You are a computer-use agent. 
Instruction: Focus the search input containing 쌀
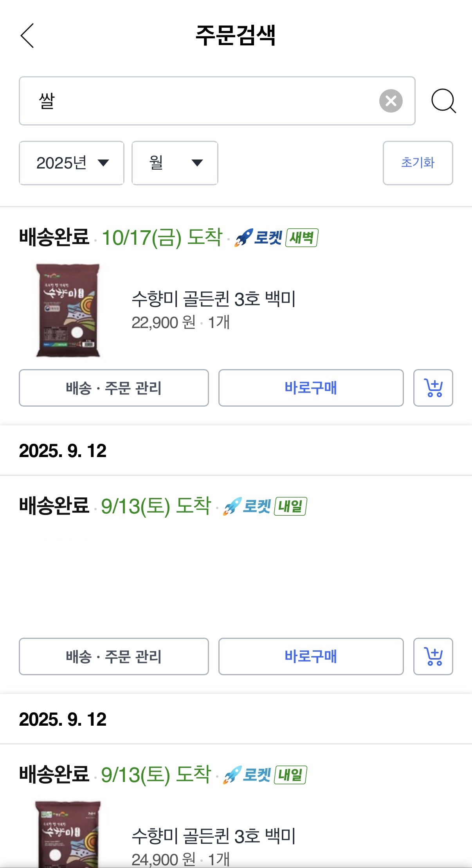click(198, 101)
